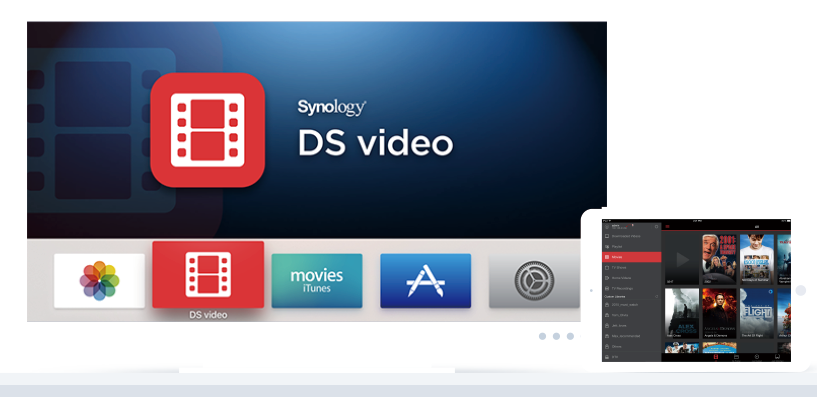This screenshot has height=397, width=817.
Task: Tap the red hamburger menu icon
Action: coord(667,227)
